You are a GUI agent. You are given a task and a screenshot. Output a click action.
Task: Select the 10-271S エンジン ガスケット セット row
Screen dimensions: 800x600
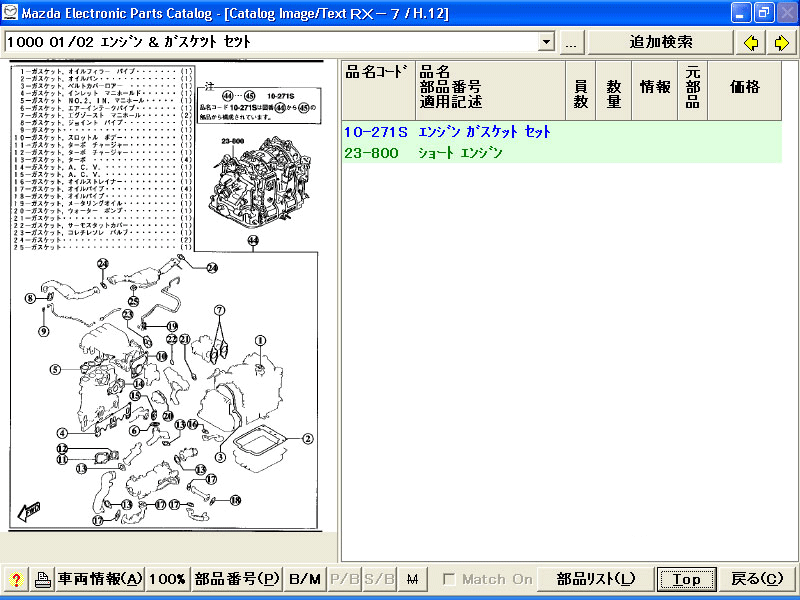561,132
